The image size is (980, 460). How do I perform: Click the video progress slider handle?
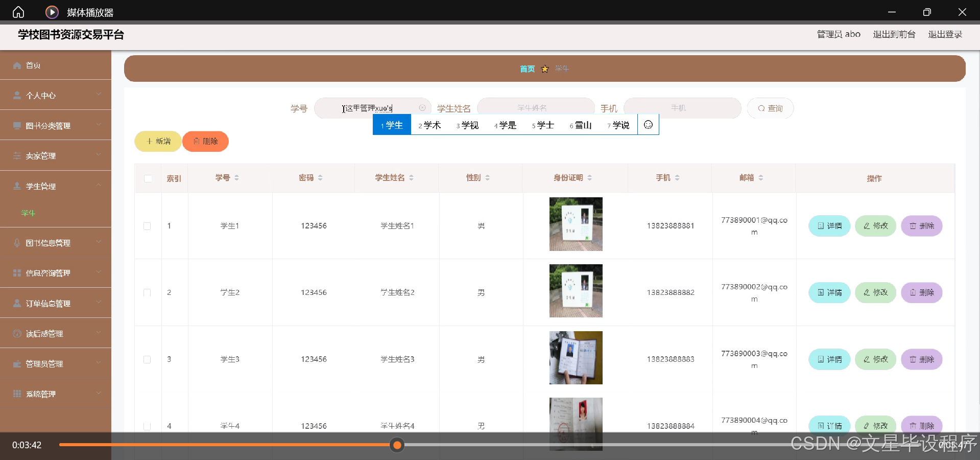tap(397, 445)
